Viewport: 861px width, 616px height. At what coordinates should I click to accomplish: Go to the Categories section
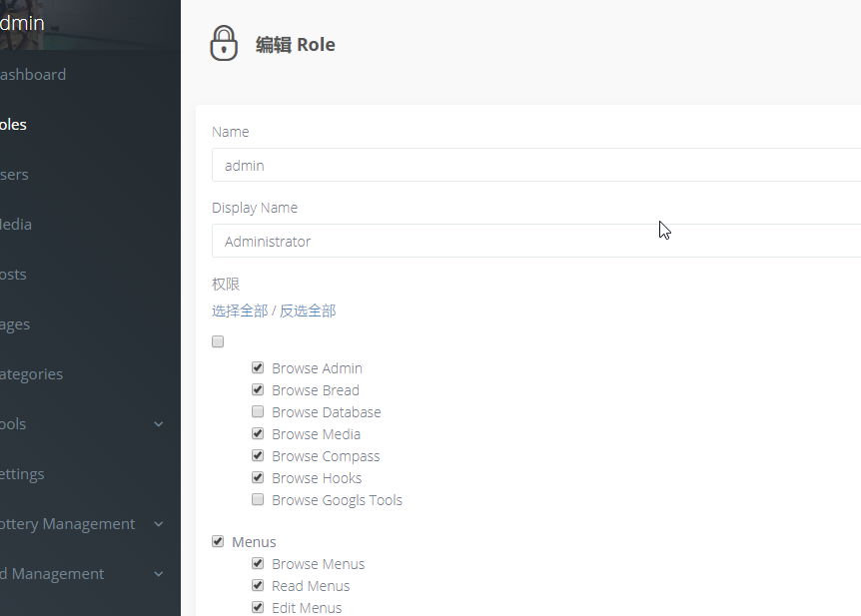point(32,373)
